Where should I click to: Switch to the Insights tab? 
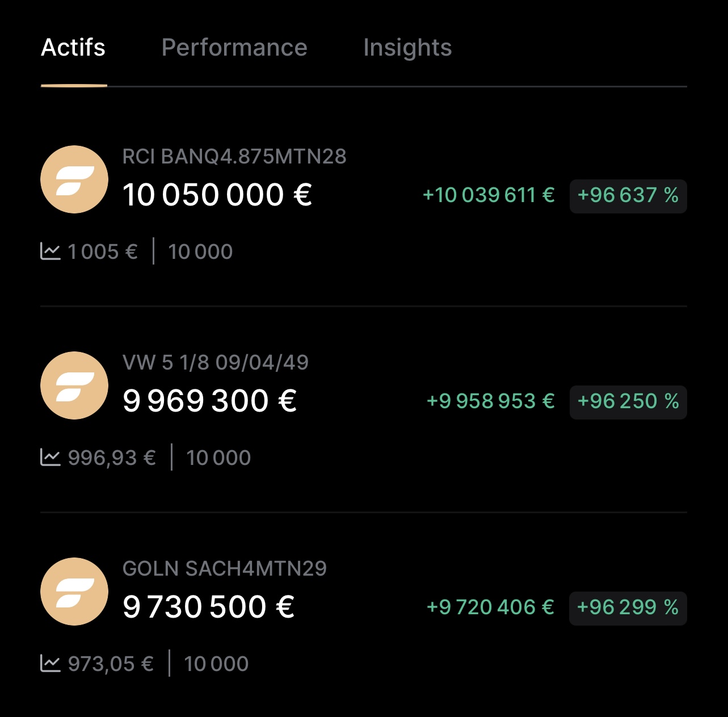[407, 48]
